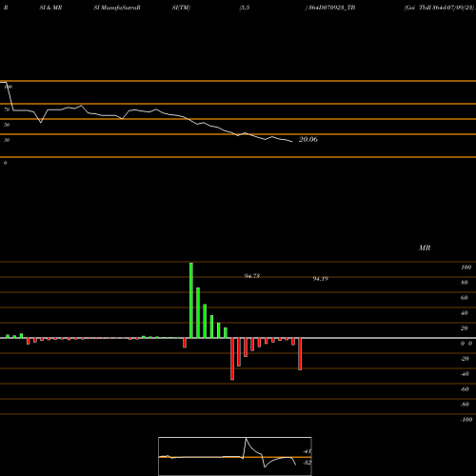Click the MRSI value 94.73

252,276
